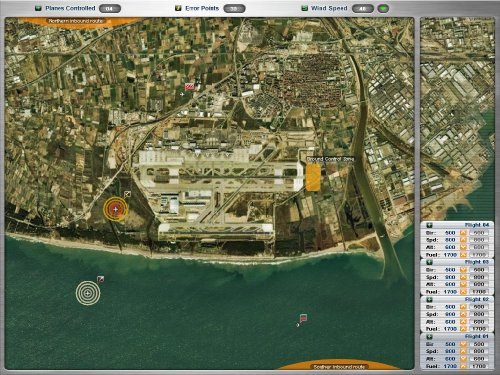The width and height of the screenshot is (500, 375).
Task: Click the red aircraft tag north of the airport
Action: click(189, 87)
